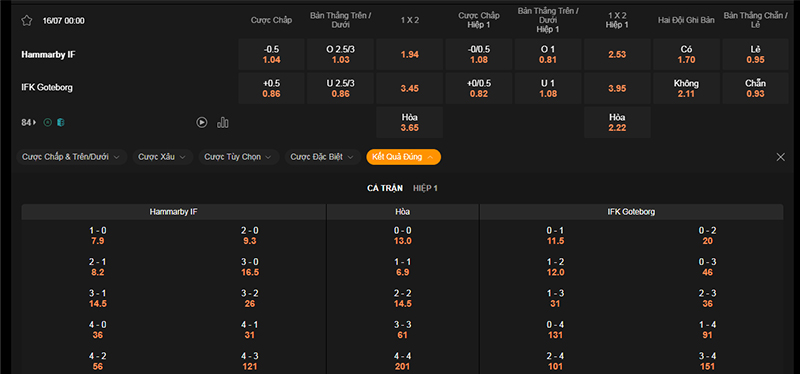Select correct score 2 - 4 at 101
This screenshot has height=374, width=800.
coord(555,361)
